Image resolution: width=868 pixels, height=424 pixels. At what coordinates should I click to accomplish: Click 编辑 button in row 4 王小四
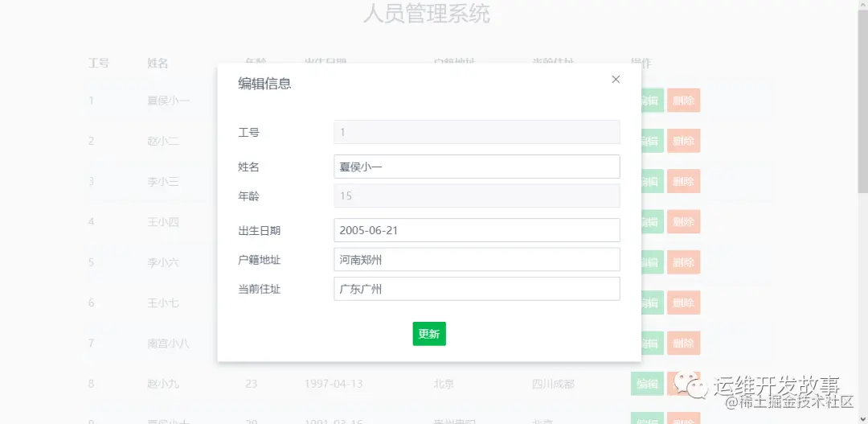click(652, 222)
